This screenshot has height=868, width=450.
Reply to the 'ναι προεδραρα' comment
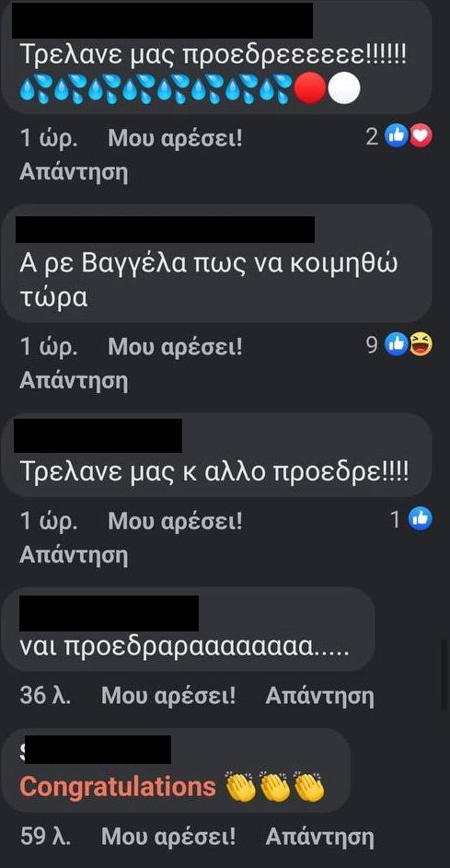coord(319,696)
